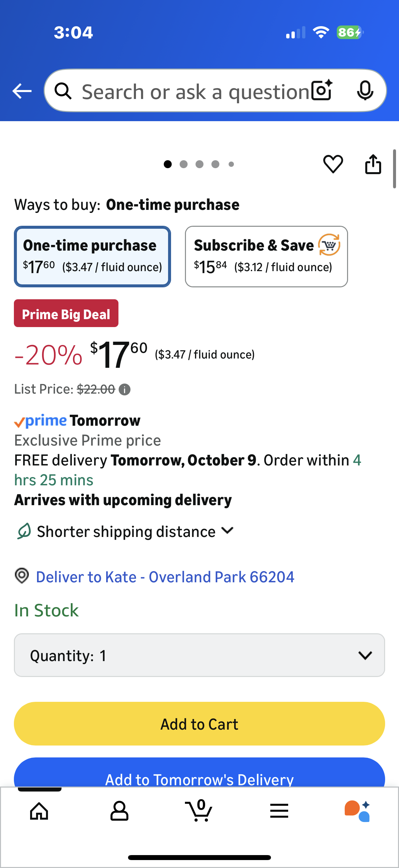Tap the microphone voice search icon
The width and height of the screenshot is (399, 868).
(x=365, y=90)
